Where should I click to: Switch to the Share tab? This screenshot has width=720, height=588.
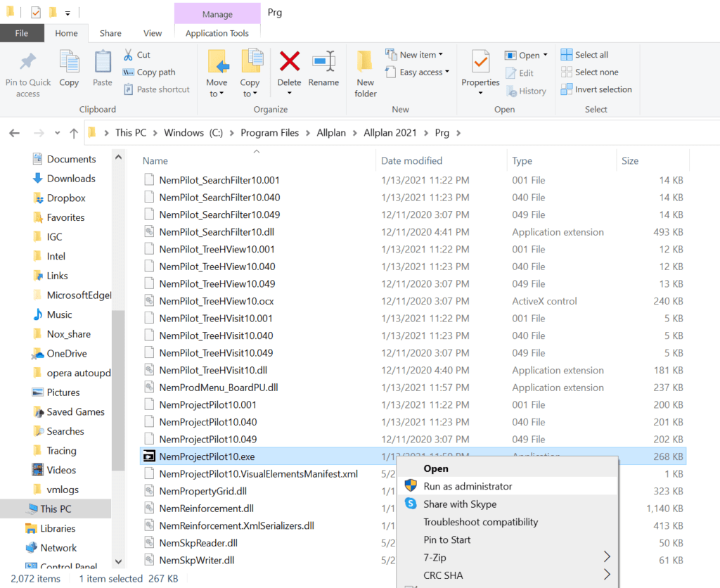pos(110,33)
